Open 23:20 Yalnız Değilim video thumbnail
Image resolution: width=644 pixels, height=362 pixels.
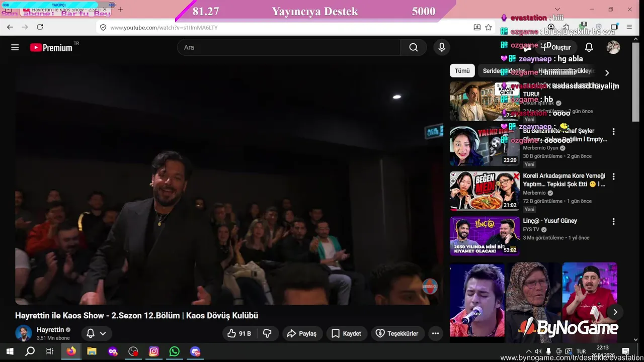click(485, 146)
